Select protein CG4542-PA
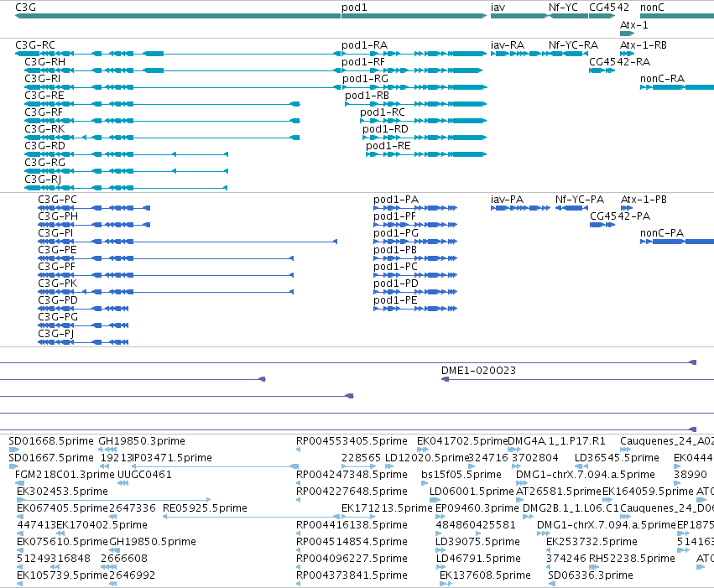This screenshot has height=588, width=714. point(602,225)
